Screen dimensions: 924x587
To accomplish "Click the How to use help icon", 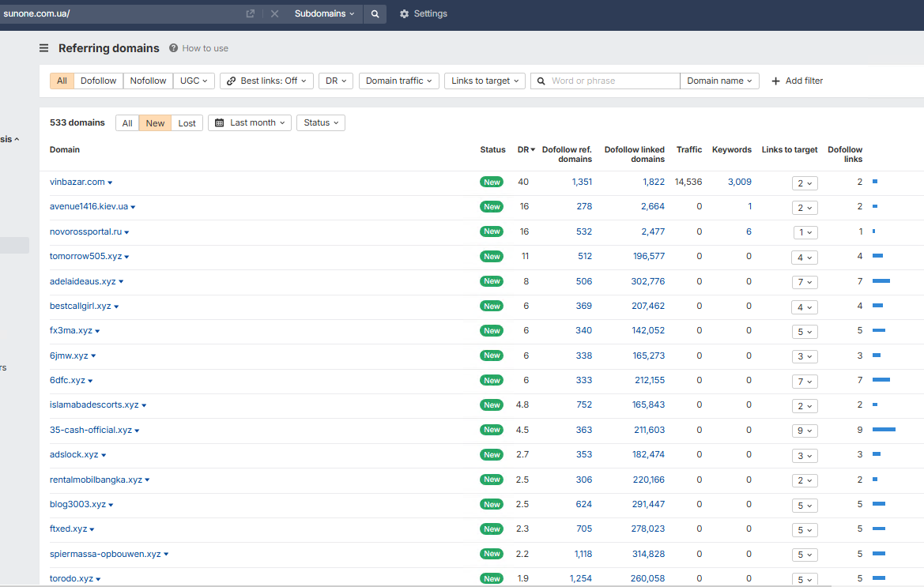I will tap(174, 48).
